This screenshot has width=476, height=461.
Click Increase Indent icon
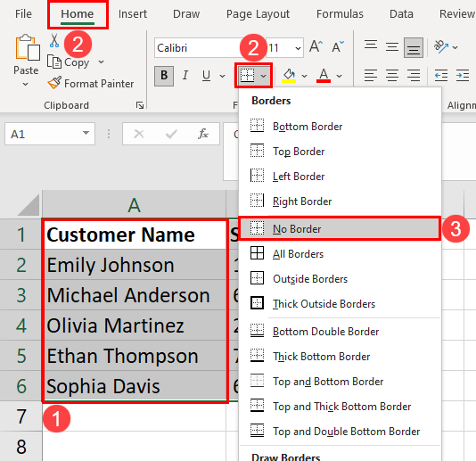[463, 75]
